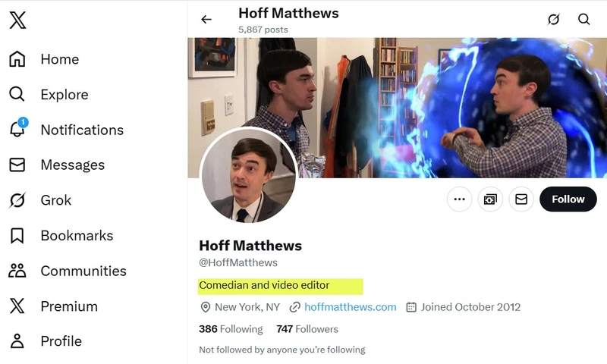Click the X logo icon
Screen dimensions: 607x364
pyautogui.click(x=17, y=20)
